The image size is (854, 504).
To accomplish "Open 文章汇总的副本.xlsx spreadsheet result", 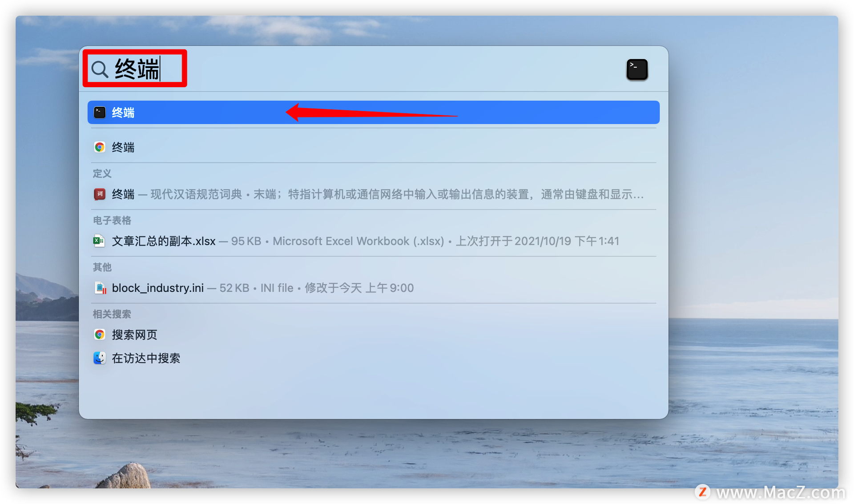I will pyautogui.click(x=373, y=241).
